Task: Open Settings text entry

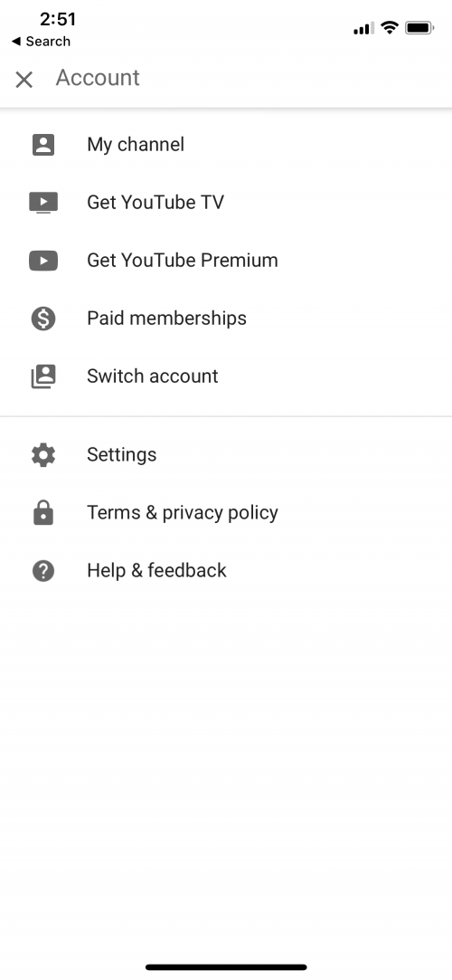Action: point(122,455)
